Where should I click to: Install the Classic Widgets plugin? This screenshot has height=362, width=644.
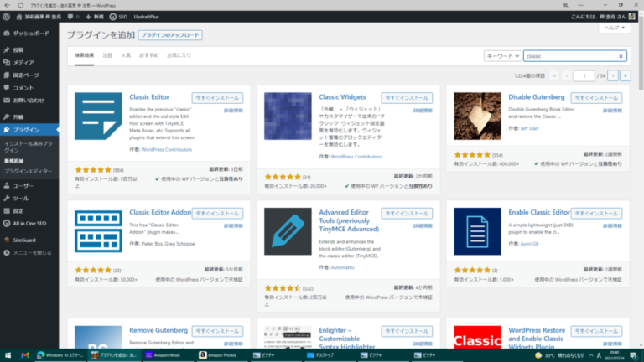click(x=407, y=98)
